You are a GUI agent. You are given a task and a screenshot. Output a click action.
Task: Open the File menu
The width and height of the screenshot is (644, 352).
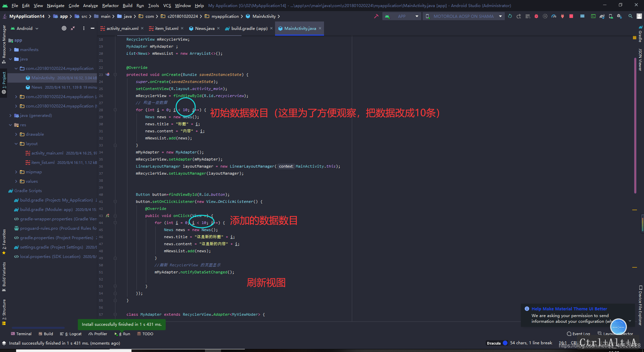(15, 5)
